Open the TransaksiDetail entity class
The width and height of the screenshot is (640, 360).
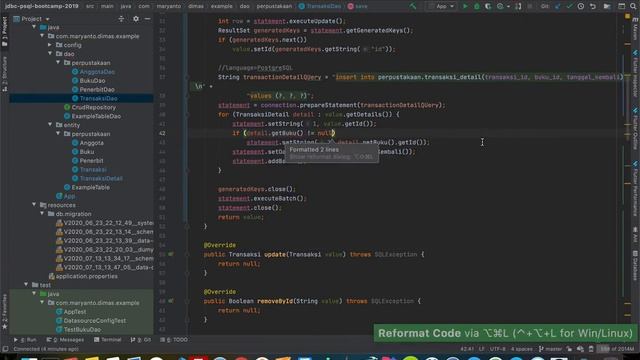(x=97, y=178)
